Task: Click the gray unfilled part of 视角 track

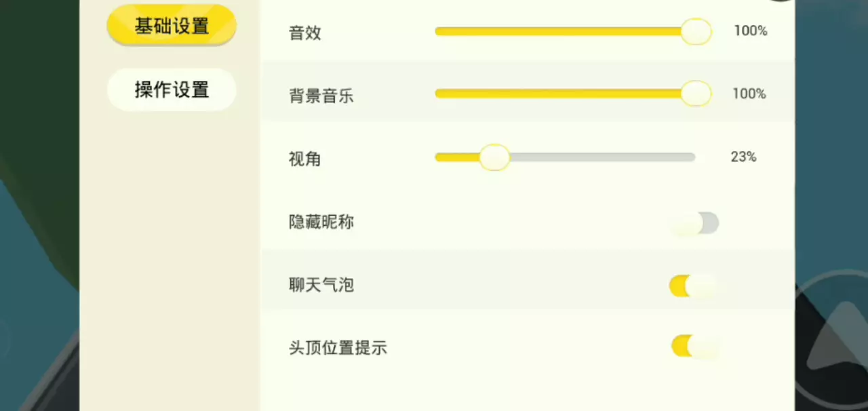Action: pyautogui.click(x=602, y=157)
